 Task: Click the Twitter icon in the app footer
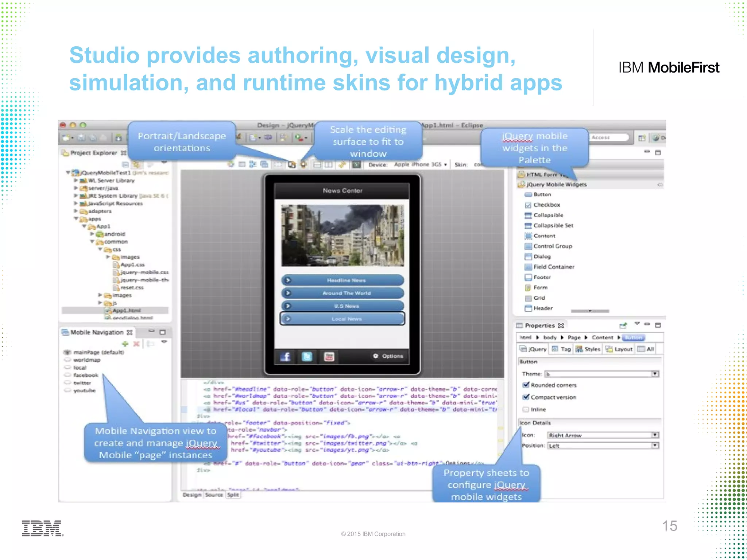pos(307,356)
